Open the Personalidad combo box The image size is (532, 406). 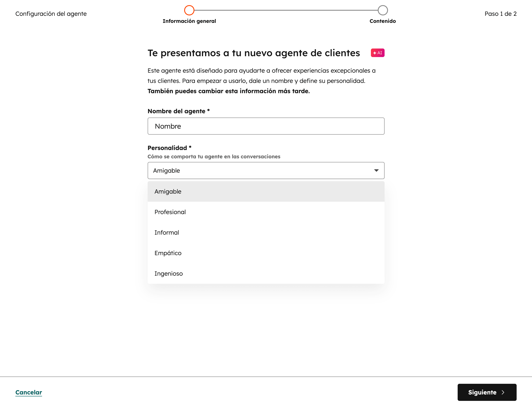click(x=266, y=170)
